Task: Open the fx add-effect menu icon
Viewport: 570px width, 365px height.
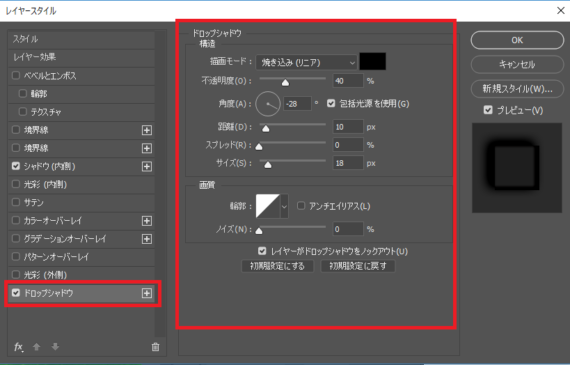Action: coord(19,347)
